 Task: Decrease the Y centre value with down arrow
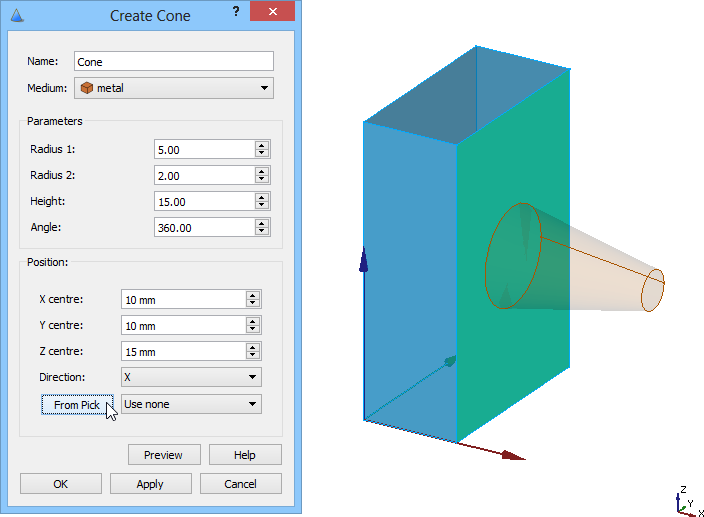pos(253,329)
